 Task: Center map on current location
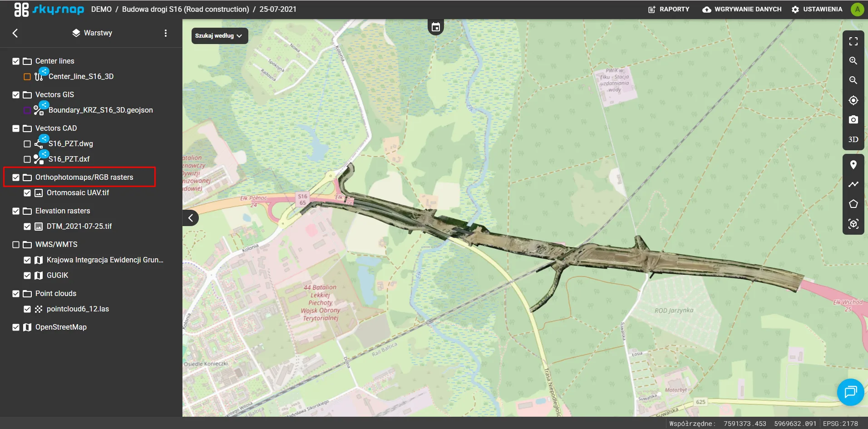tap(853, 100)
